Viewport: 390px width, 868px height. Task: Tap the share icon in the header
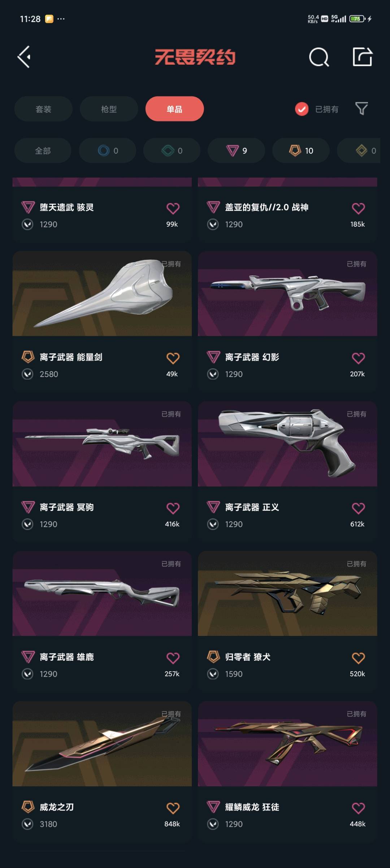pyautogui.click(x=362, y=57)
